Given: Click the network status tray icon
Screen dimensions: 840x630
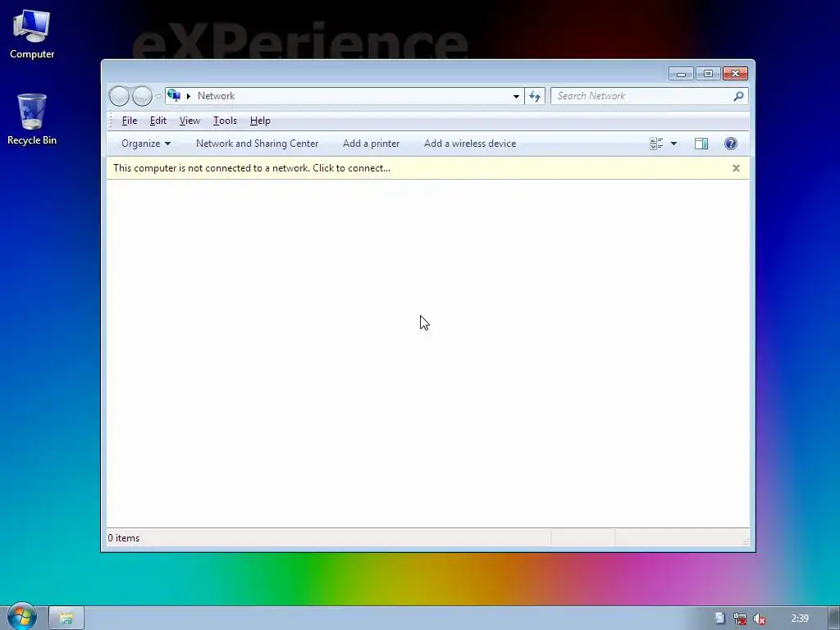Looking at the screenshot, I should coord(740,619).
